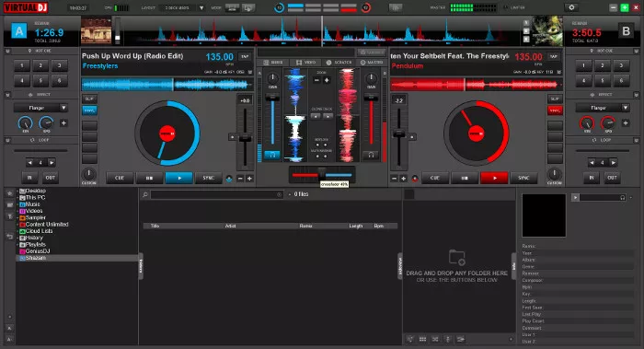Click deck A album cover thumbnail
Viewport: 644px width, 349px height.
96,30
